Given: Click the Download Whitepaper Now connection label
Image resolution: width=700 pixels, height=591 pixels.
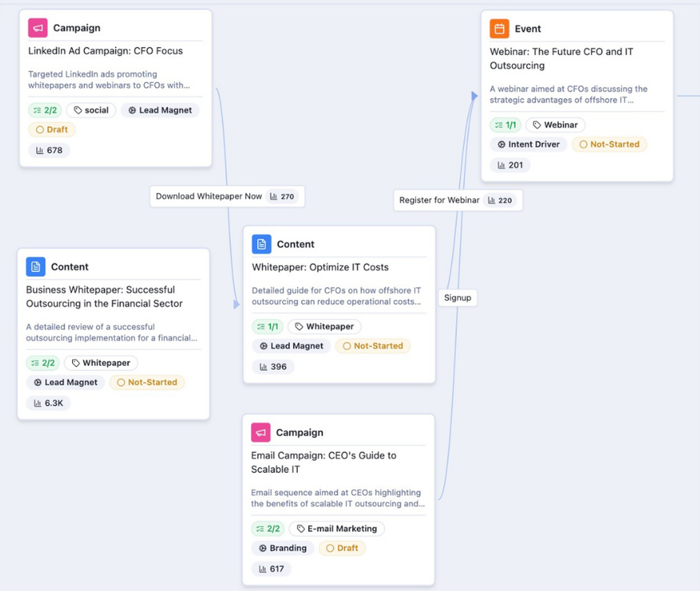Looking at the screenshot, I should [x=227, y=197].
